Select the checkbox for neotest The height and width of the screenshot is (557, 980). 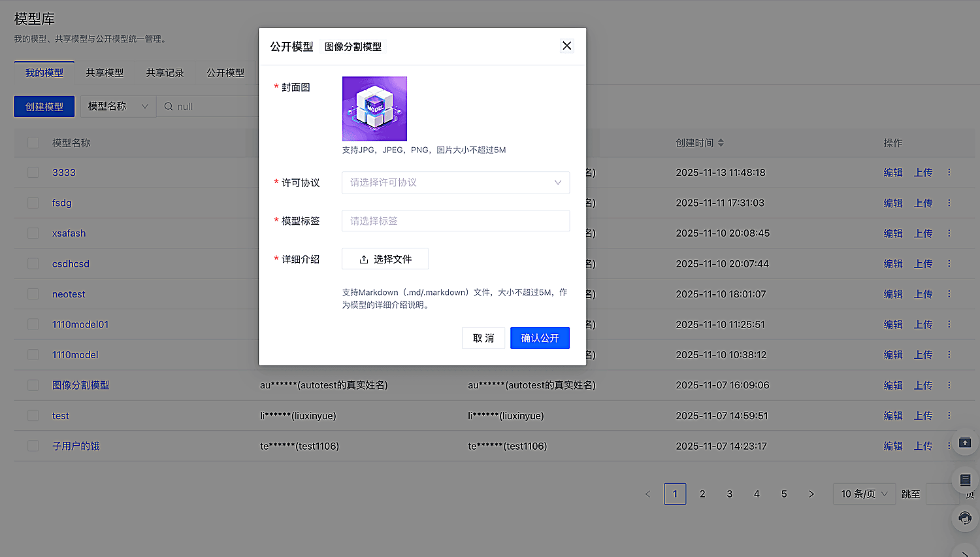click(33, 294)
